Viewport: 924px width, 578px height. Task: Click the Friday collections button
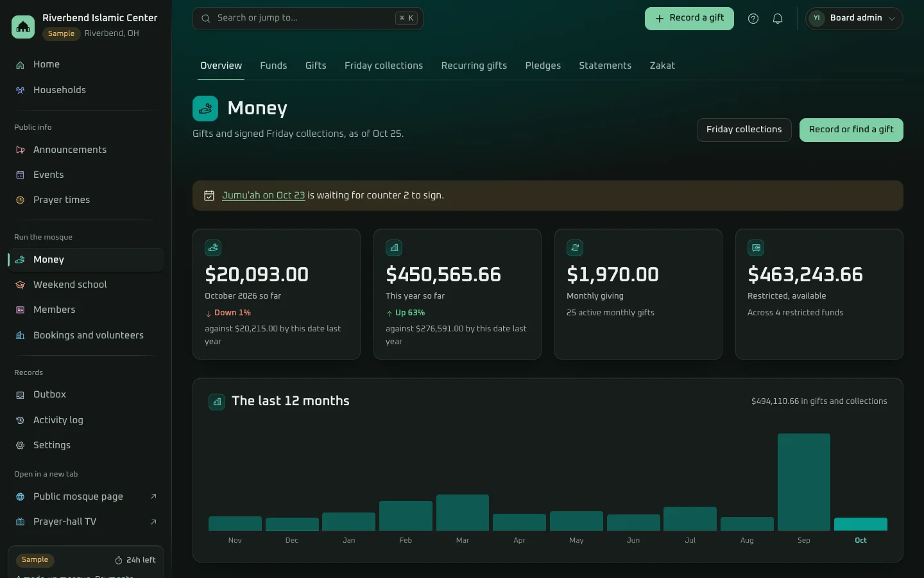(x=744, y=130)
